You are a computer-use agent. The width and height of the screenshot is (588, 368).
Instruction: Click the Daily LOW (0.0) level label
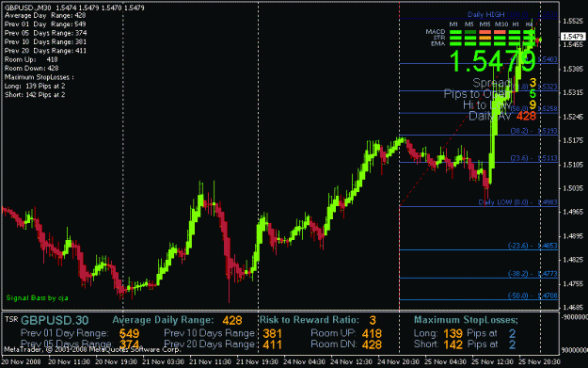point(517,202)
